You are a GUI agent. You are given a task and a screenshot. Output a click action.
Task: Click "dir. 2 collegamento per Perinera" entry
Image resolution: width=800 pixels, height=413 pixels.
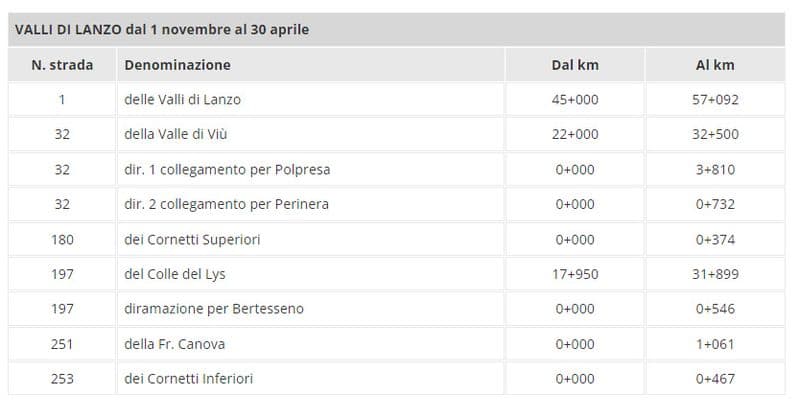[x=226, y=205]
